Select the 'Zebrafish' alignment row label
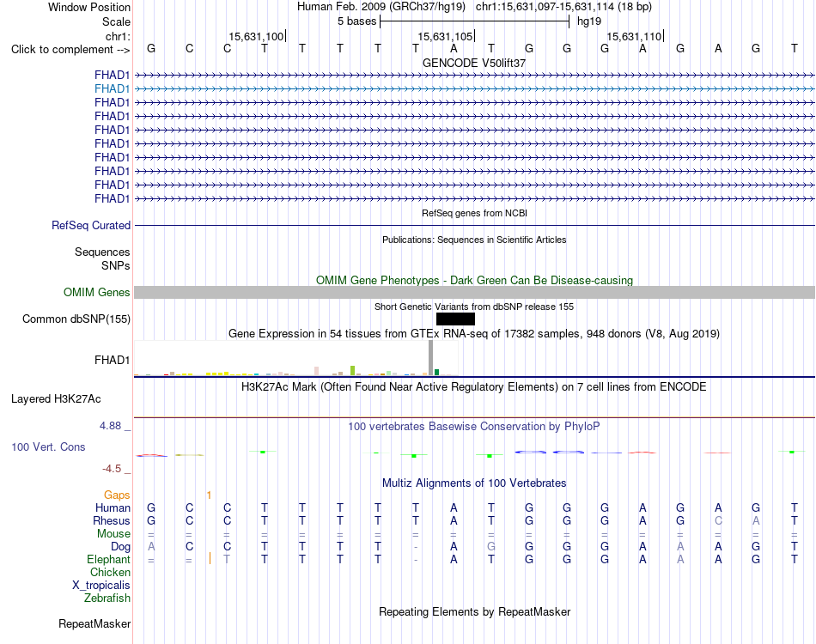Screen dimensions: 816x644 pyautogui.click(x=107, y=598)
